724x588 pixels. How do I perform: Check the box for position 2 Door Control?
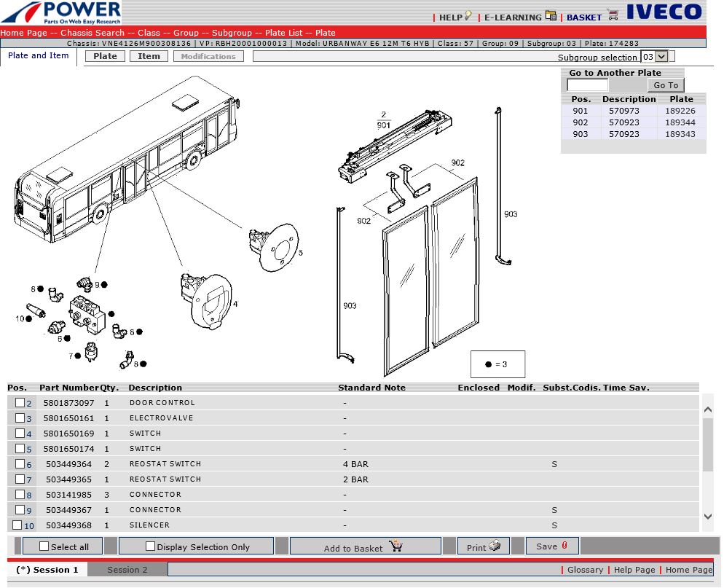pos(20,403)
